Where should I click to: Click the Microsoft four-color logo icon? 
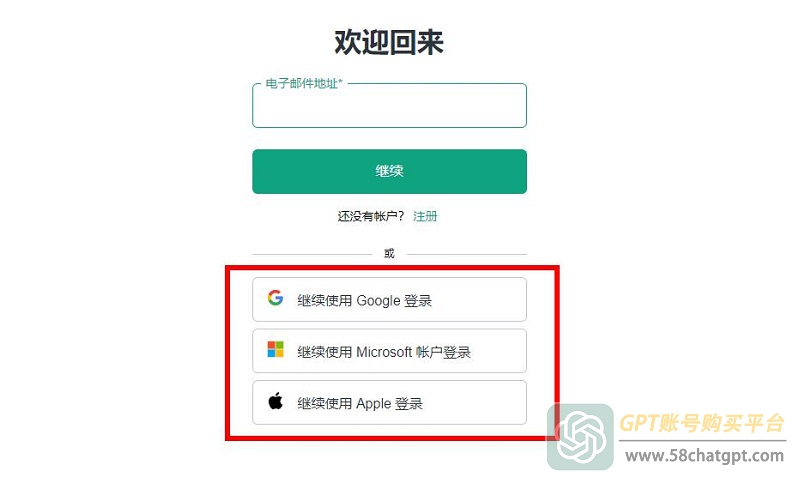click(x=276, y=349)
